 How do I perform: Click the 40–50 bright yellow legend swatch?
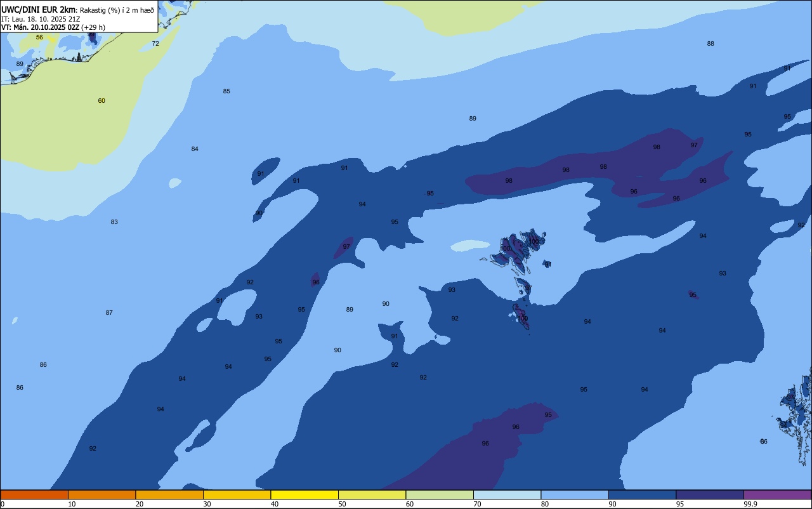tap(304, 494)
